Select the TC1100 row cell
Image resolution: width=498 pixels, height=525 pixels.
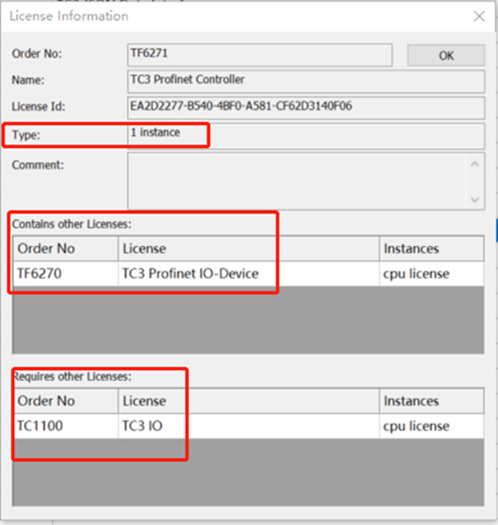pos(65,426)
